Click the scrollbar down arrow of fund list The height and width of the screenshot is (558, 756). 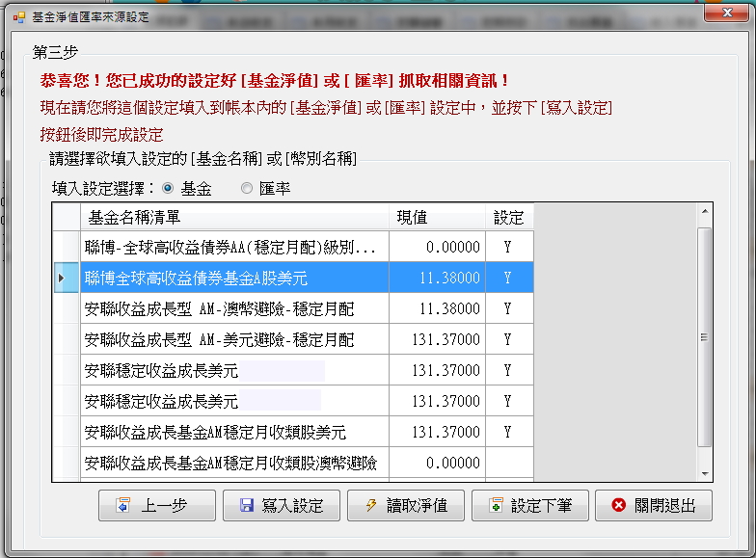[704, 474]
